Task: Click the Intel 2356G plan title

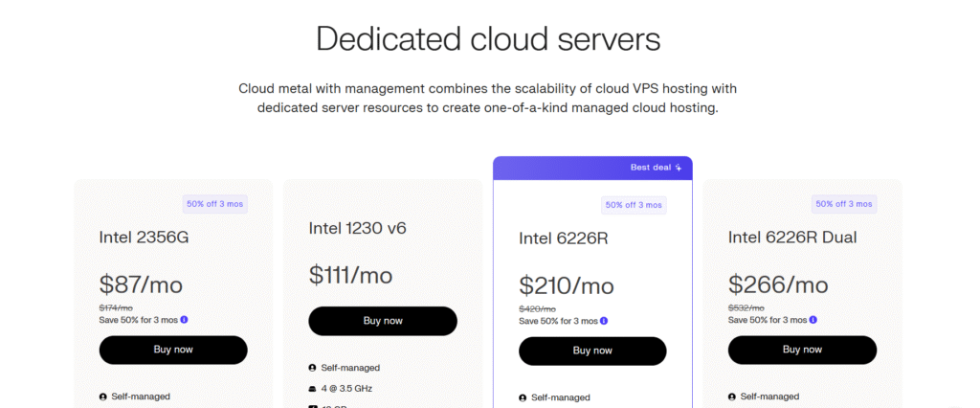Action: pyautogui.click(x=144, y=238)
